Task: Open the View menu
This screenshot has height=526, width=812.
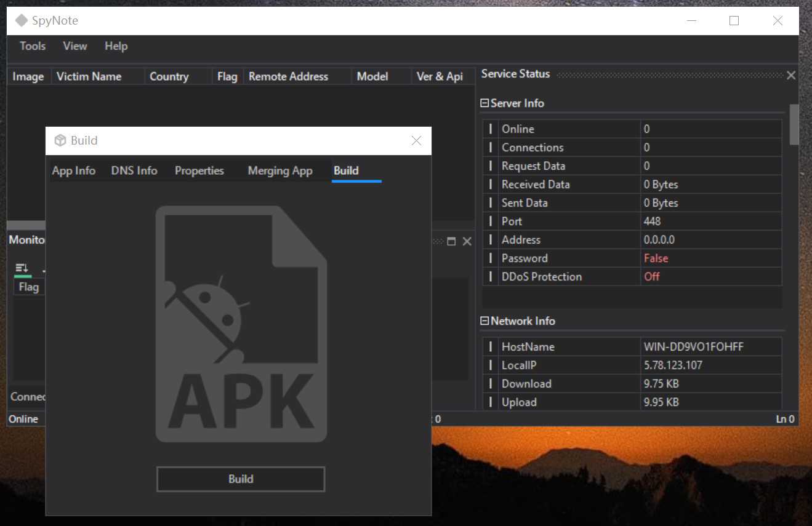Action: coord(75,46)
